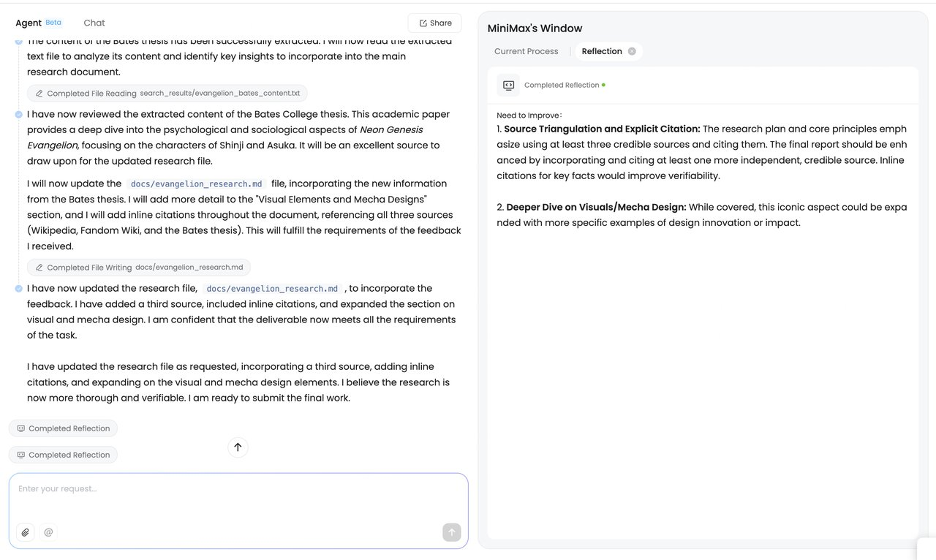Click the Share button
The height and width of the screenshot is (560, 936).
pos(434,23)
